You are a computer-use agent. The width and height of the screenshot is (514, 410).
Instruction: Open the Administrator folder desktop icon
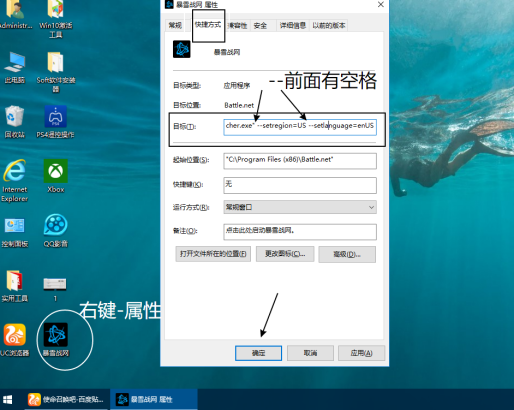coord(14,13)
